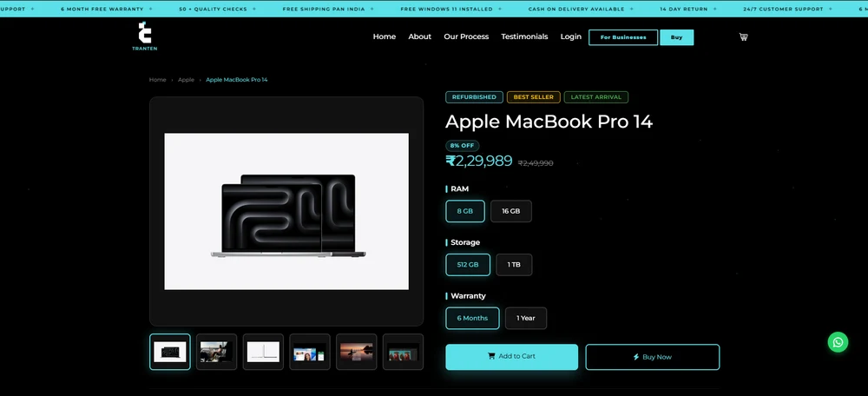Click '50 + Quality Checks' banner text
868x396 pixels.
[214, 9]
